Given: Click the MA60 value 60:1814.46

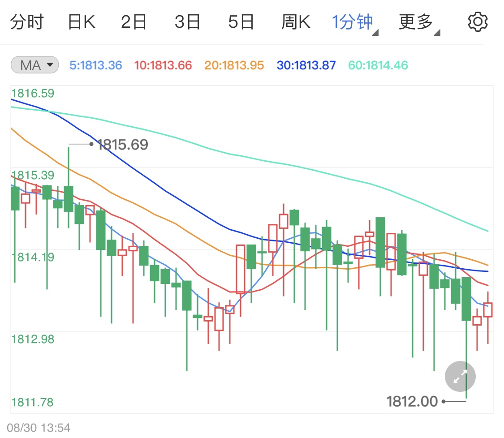Looking at the screenshot, I should click(378, 65).
